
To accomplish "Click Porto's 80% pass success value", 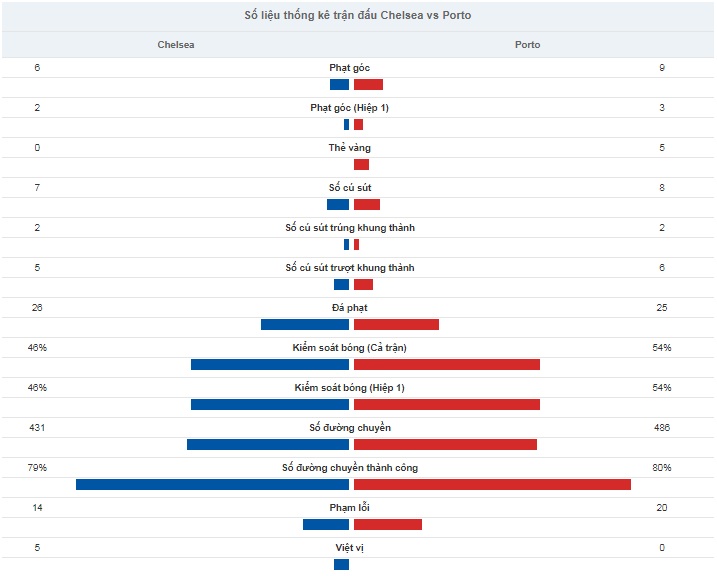I will tap(662, 468).
